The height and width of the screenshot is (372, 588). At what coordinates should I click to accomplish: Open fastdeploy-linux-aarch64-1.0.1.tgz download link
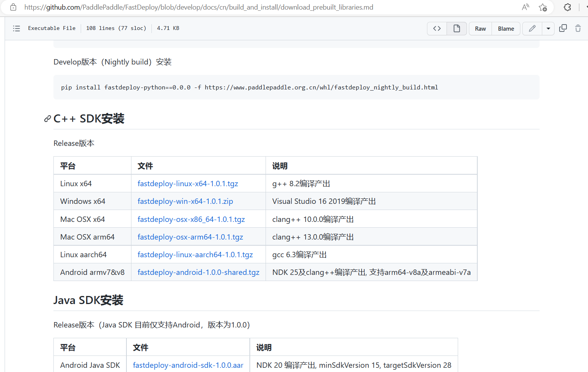(195, 255)
